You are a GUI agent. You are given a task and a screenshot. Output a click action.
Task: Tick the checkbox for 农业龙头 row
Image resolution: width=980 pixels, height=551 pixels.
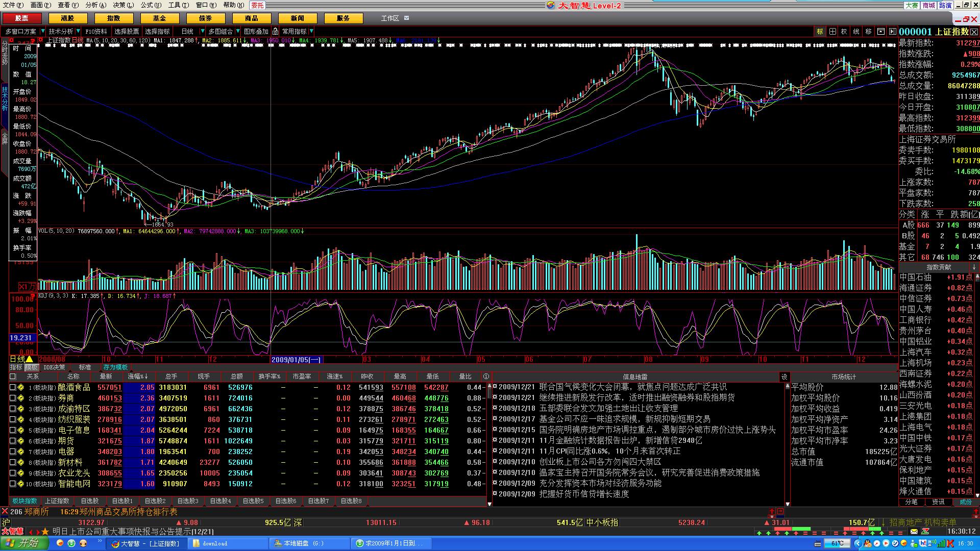click(13, 473)
